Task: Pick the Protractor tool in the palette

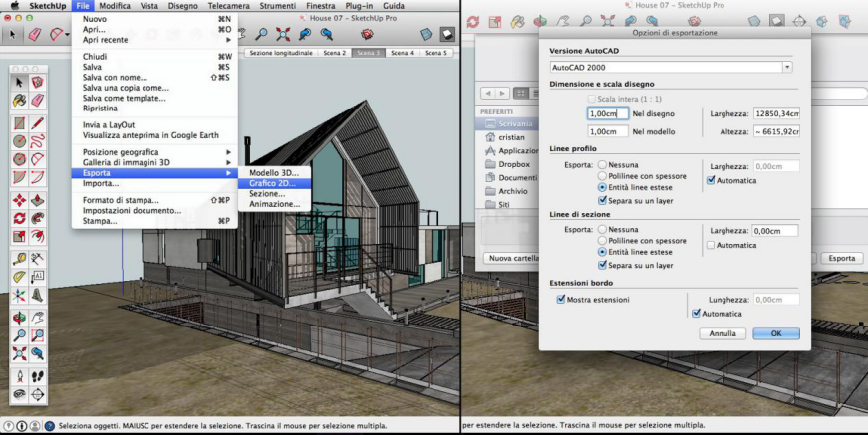Action: point(19,277)
